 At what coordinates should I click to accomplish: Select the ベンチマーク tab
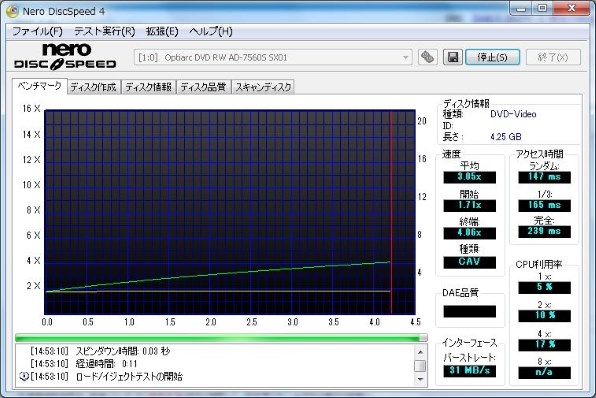[40, 86]
